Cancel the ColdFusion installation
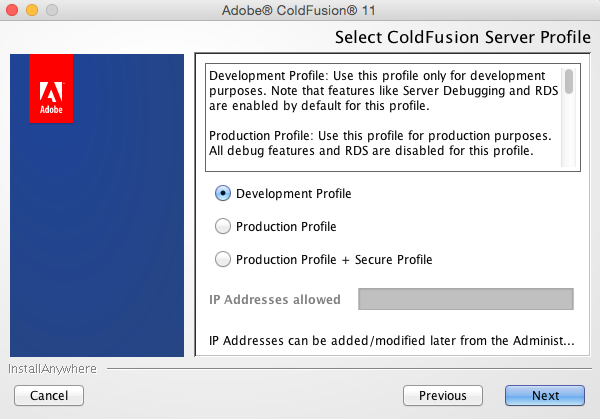 pyautogui.click(x=49, y=395)
